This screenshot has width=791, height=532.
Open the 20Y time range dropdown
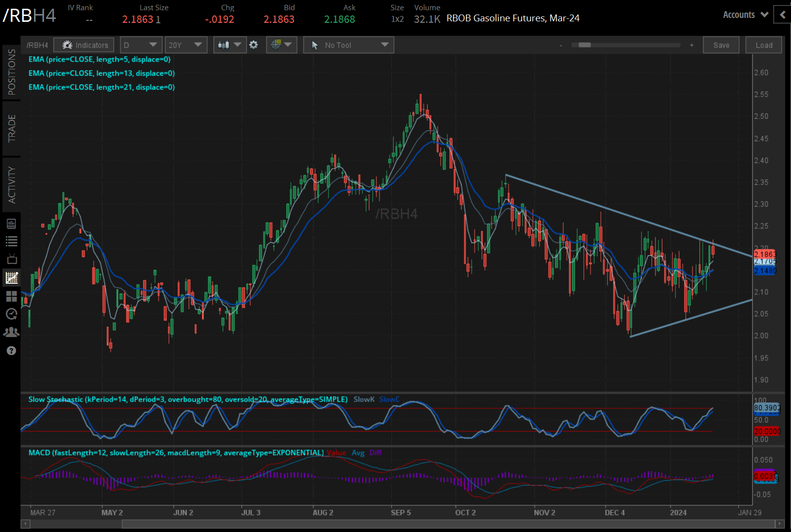(185, 45)
